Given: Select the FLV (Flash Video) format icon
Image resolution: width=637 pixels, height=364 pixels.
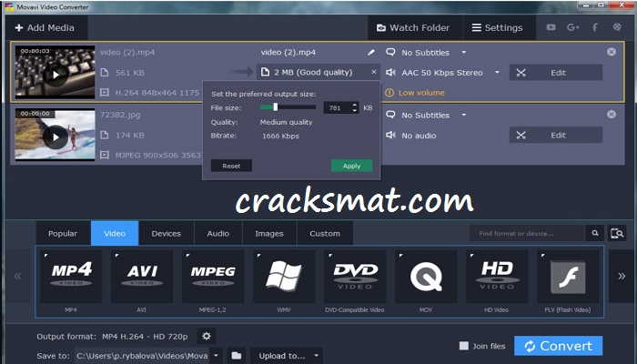Looking at the screenshot, I should (x=568, y=277).
